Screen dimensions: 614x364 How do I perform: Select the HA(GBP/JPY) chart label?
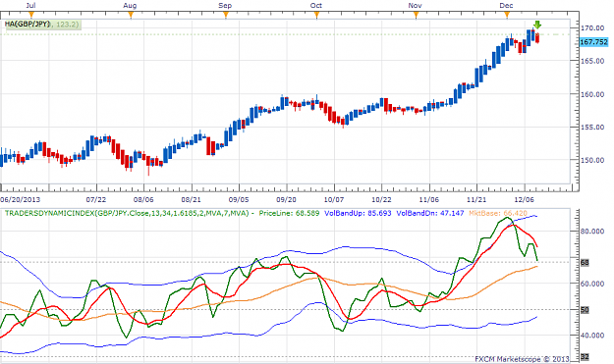coord(28,25)
